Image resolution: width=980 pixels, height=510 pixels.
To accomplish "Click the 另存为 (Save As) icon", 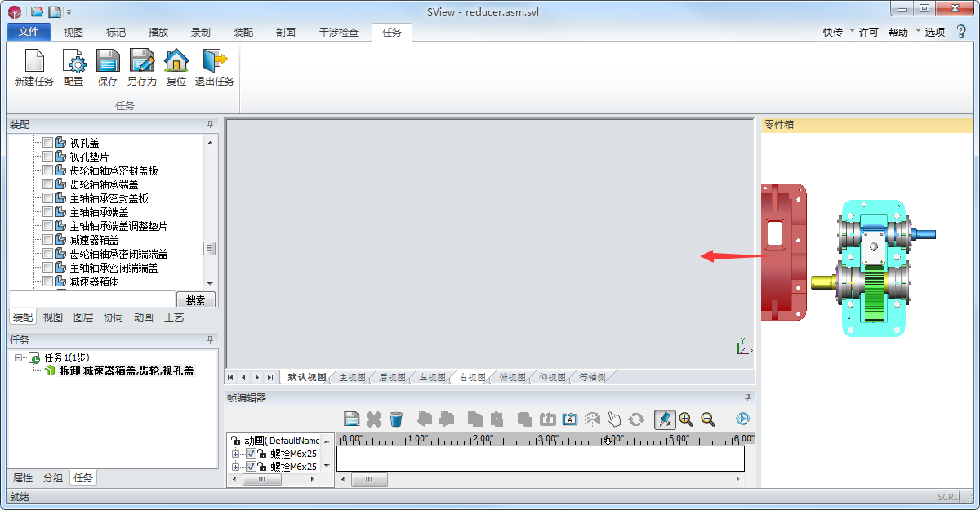I will coord(141,62).
